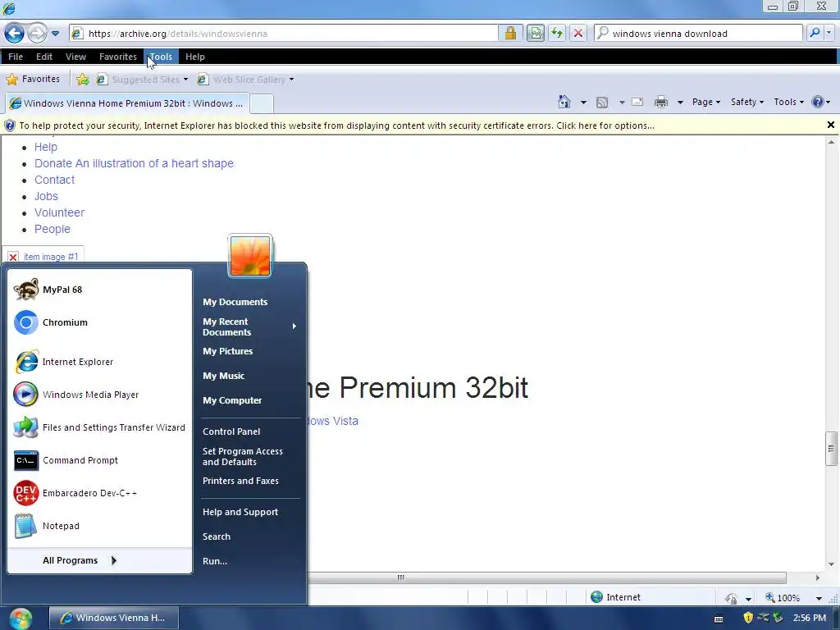Open the File menu
The image size is (840, 630).
pyautogui.click(x=16, y=57)
